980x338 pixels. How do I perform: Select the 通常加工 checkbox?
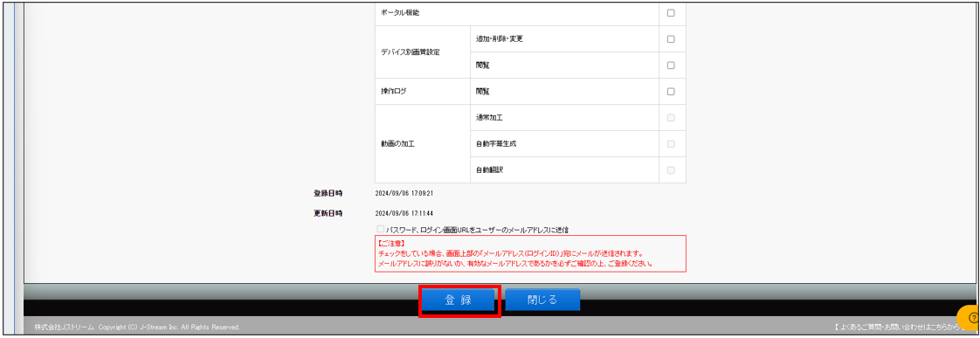671,117
